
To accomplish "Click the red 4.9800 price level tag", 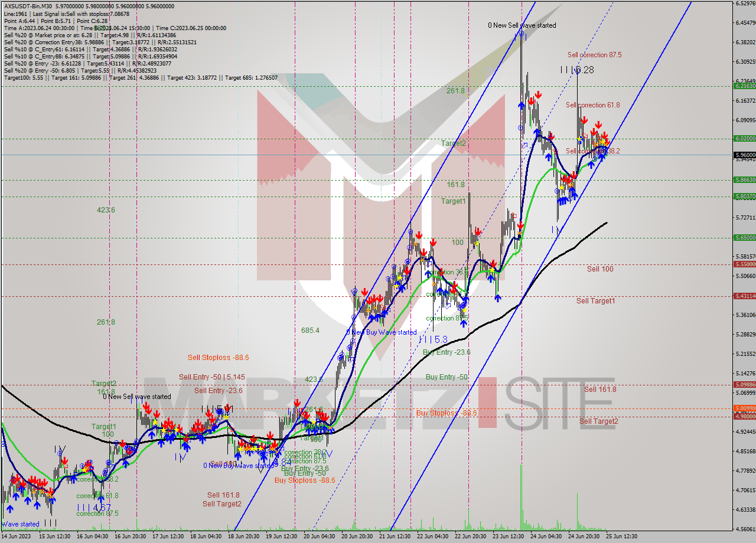I will (x=745, y=416).
